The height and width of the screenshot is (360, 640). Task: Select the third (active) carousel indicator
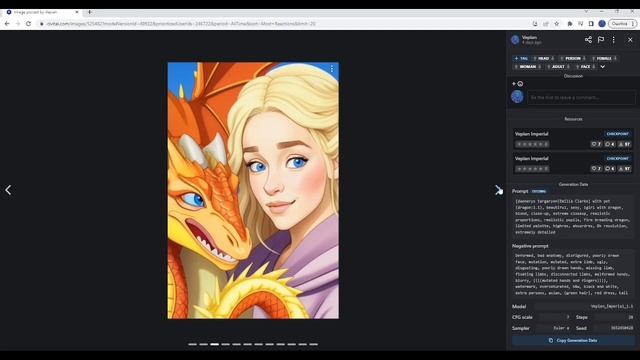tap(215, 344)
